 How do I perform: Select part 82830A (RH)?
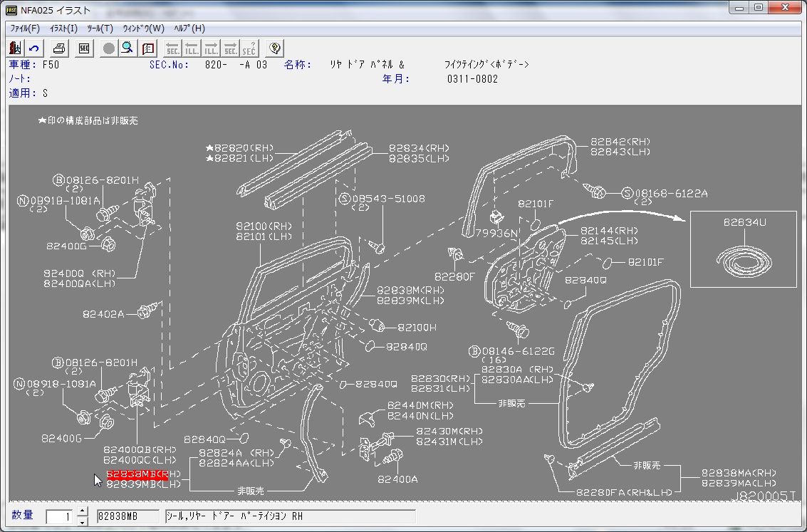(x=517, y=370)
